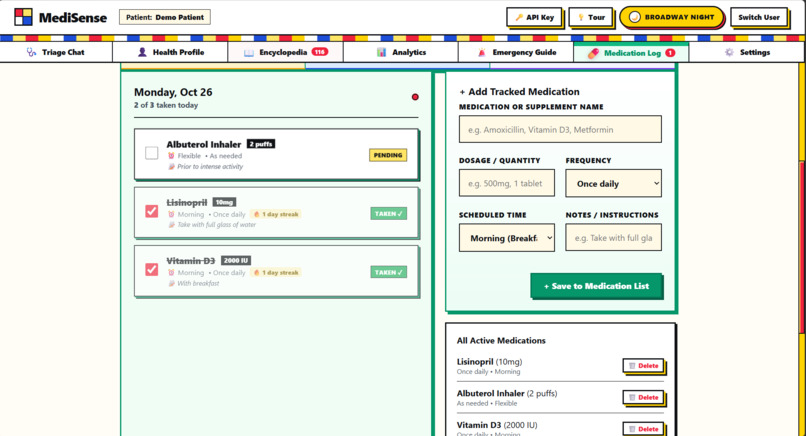Viewport: 806px width, 436px height.
Task: Click the TAKEN badge on Vitamin D3
Action: 389,272
